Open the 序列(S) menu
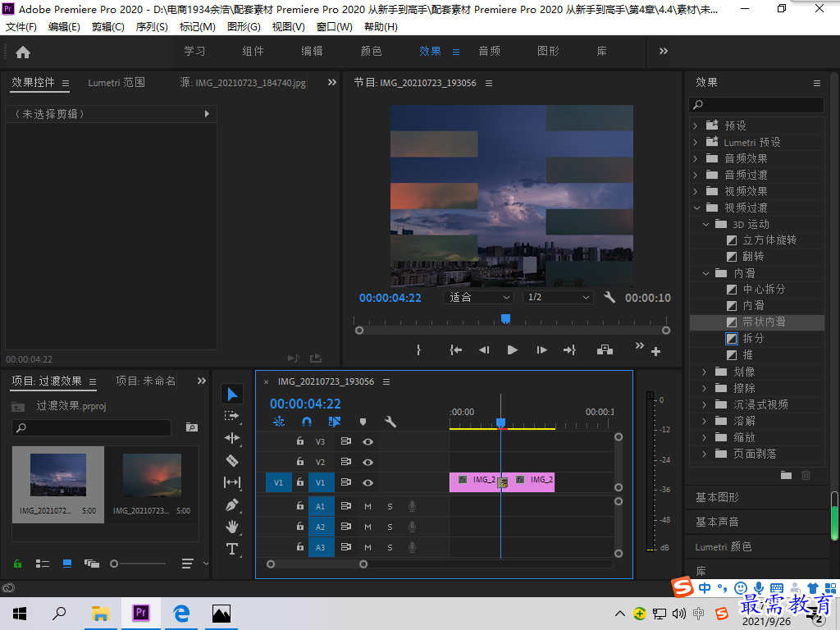This screenshot has height=630, width=840. coord(152,27)
